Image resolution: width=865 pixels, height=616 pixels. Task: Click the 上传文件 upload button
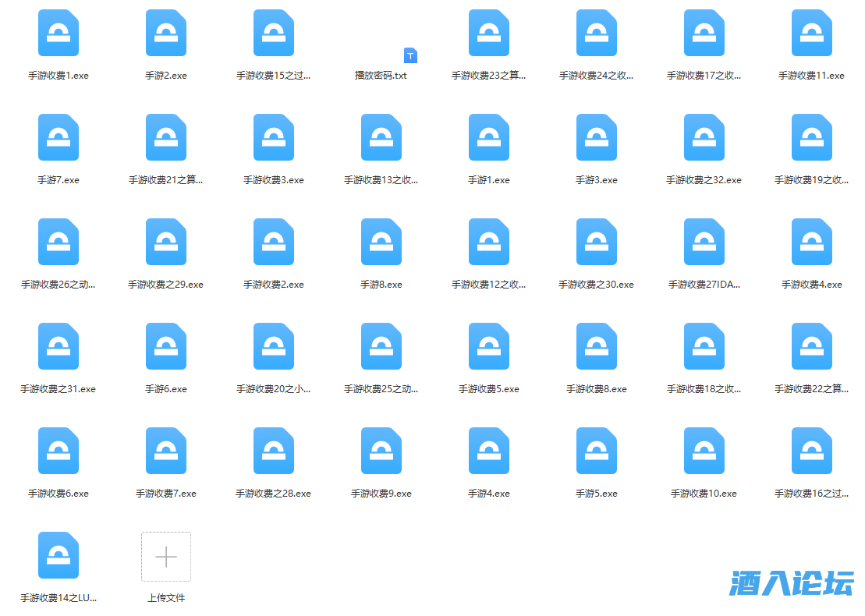point(165,557)
